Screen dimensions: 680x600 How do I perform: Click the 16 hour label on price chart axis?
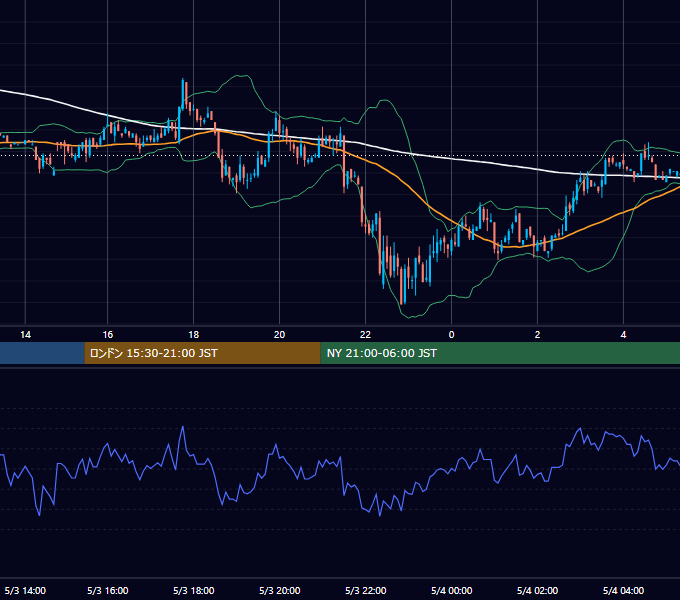tap(108, 335)
